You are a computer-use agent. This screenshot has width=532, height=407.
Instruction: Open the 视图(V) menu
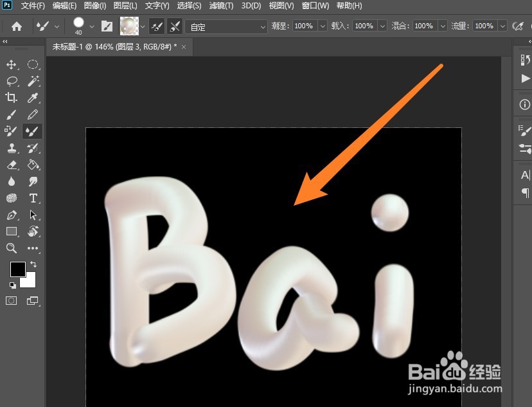pyautogui.click(x=281, y=6)
